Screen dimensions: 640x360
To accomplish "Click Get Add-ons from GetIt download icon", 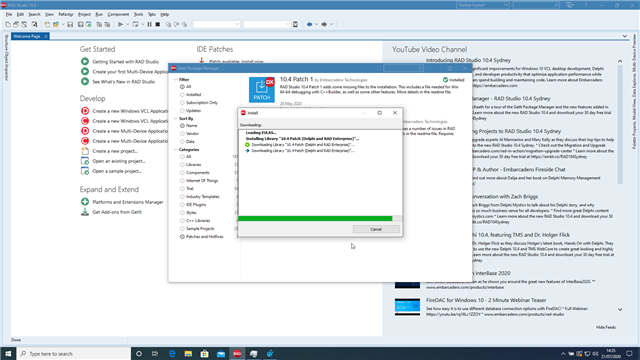I will pyautogui.click(x=85, y=212).
